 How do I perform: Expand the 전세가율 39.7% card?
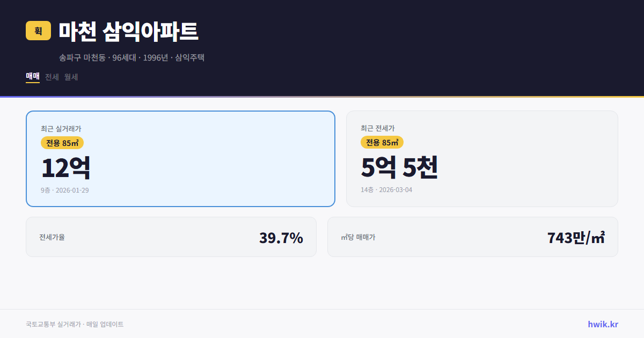click(171, 237)
